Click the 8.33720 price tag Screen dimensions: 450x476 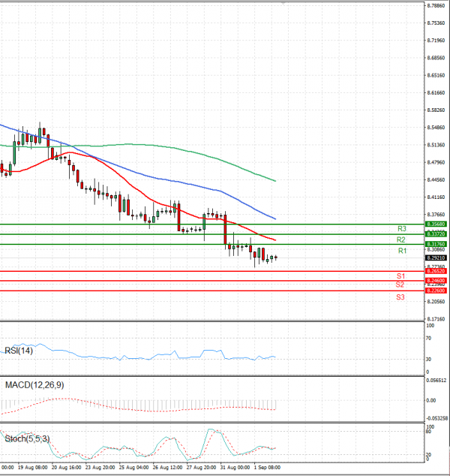436,233
